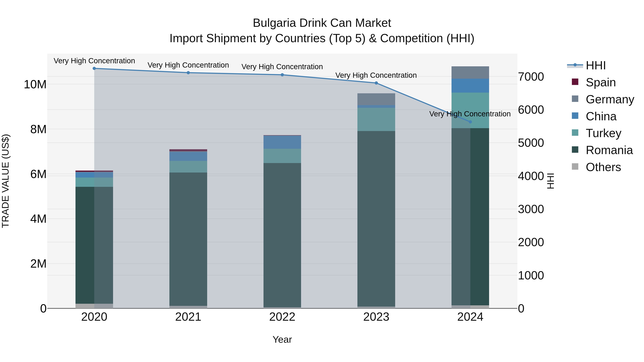Click the Romania segment of the 2023 bar
Image resolution: width=644 pixels, height=362 pixels.
(x=376, y=219)
